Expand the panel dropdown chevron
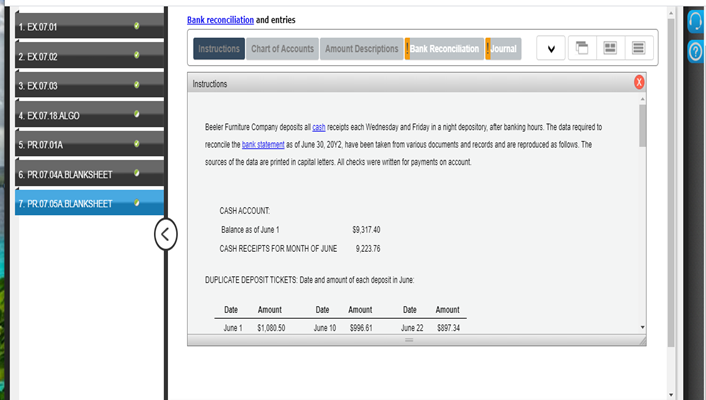 pos(551,48)
